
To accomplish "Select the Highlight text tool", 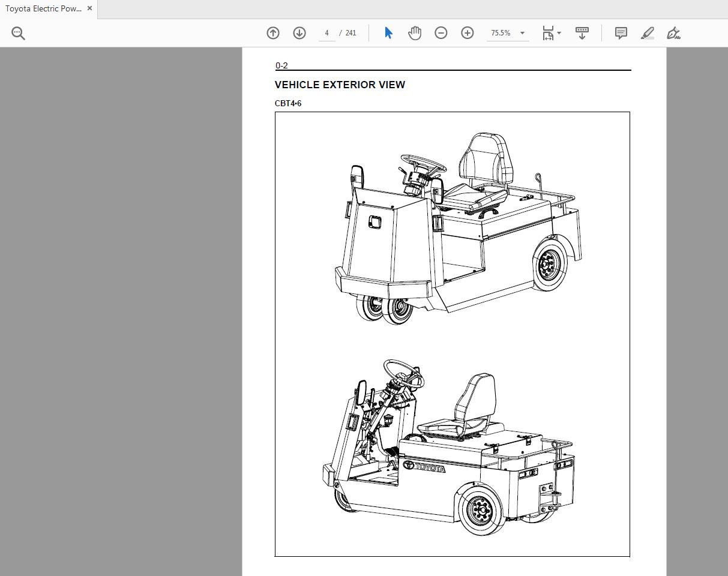I will [x=647, y=33].
